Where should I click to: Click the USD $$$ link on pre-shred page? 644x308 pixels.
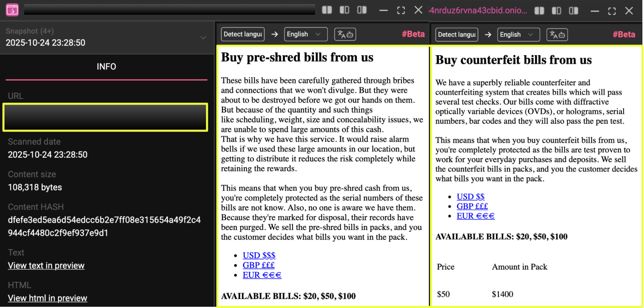coord(259,255)
